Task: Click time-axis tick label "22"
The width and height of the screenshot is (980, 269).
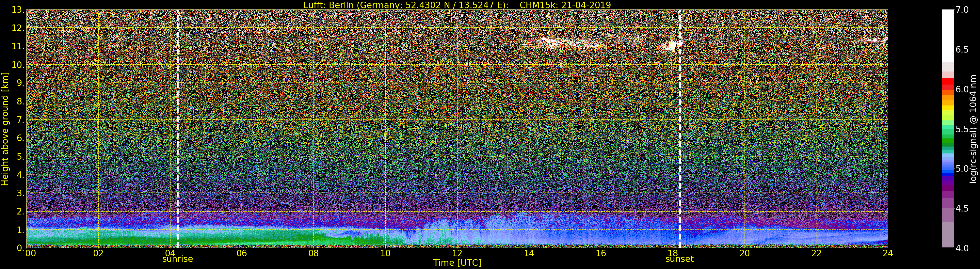Action: [816, 253]
